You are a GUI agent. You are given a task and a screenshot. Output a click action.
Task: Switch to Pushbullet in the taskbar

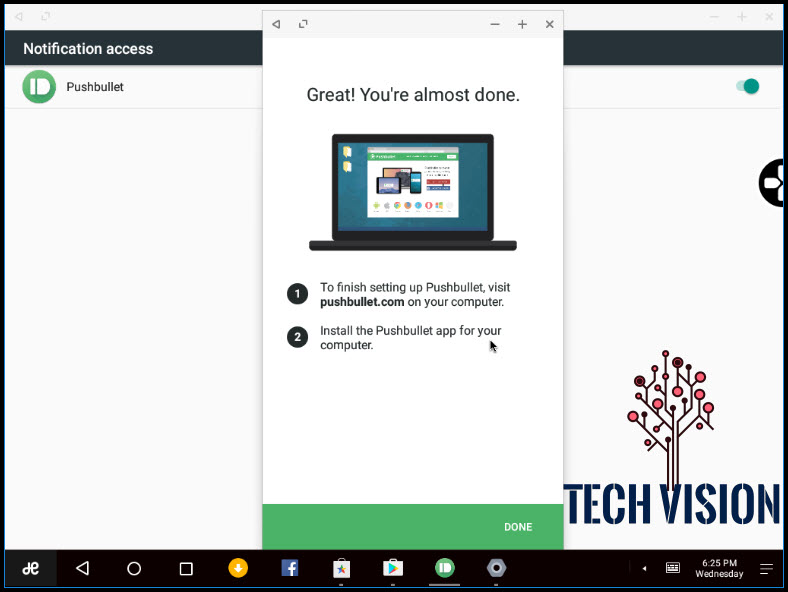[x=445, y=568]
